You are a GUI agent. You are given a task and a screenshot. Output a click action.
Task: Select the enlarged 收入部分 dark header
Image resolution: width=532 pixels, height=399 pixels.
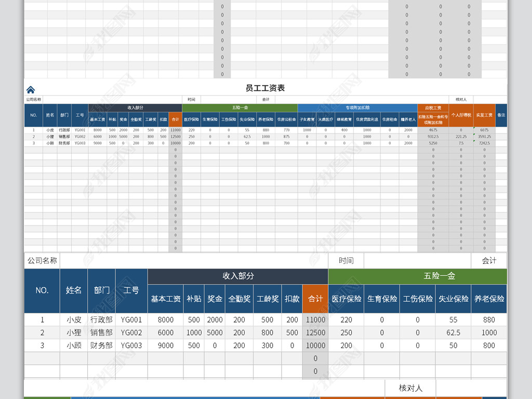(238, 276)
